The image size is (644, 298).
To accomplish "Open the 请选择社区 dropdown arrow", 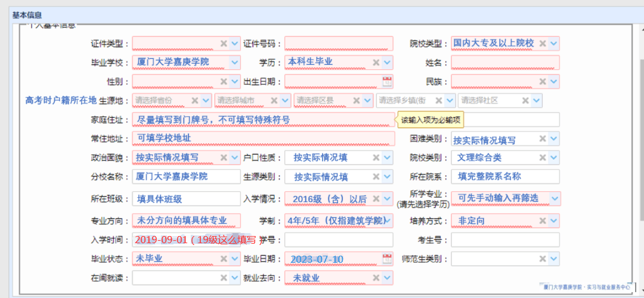I will point(537,101).
